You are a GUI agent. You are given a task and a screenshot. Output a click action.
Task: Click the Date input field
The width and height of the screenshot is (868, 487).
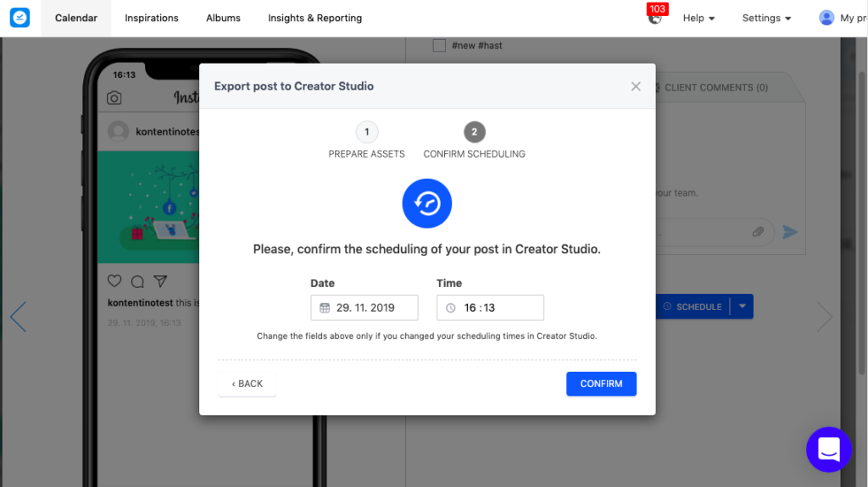coord(364,307)
